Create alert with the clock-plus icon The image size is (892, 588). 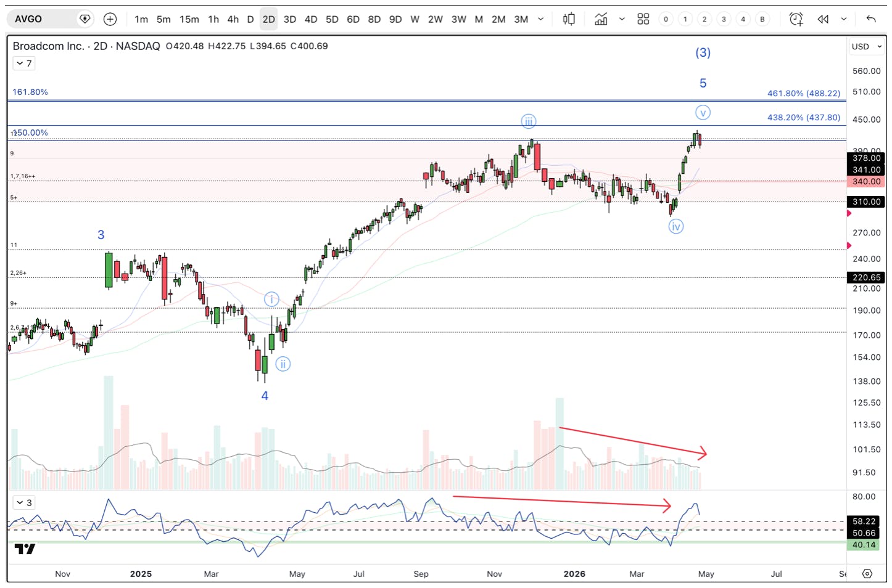796,19
